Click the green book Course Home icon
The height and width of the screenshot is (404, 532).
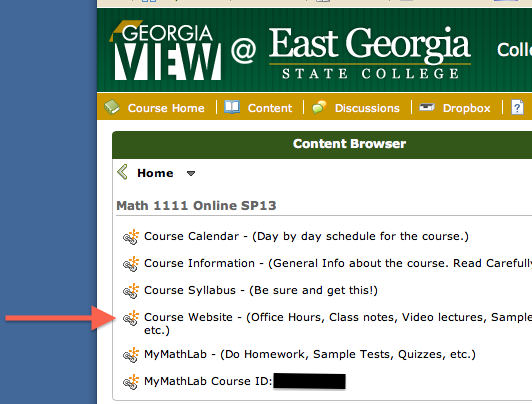tap(112, 107)
